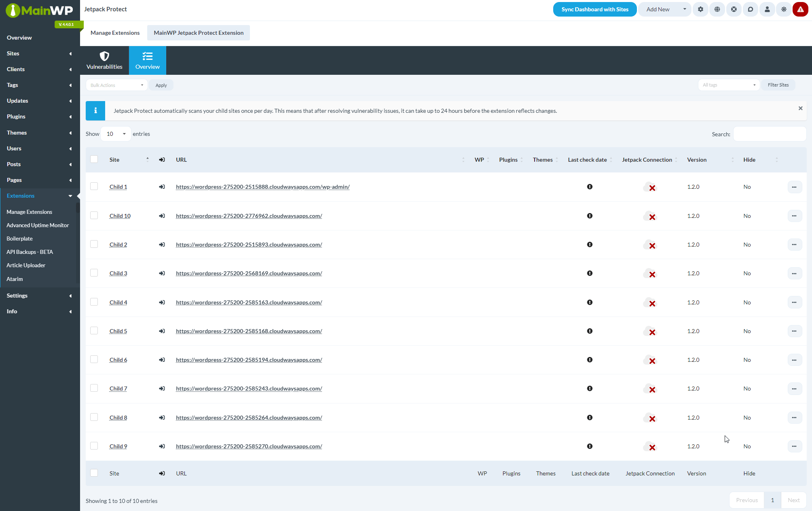The width and height of the screenshot is (812, 511).
Task: Type in the table Search field
Action: (769, 134)
